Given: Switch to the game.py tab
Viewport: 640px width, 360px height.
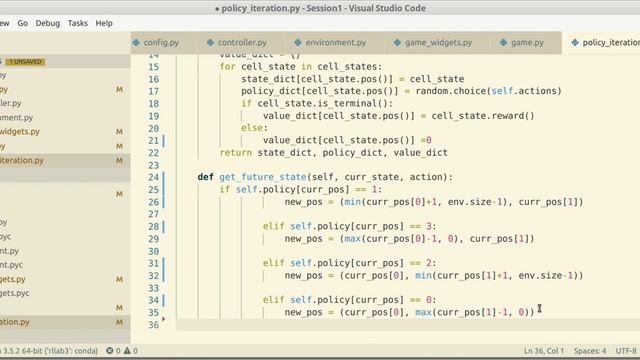Looking at the screenshot, I should [526, 42].
